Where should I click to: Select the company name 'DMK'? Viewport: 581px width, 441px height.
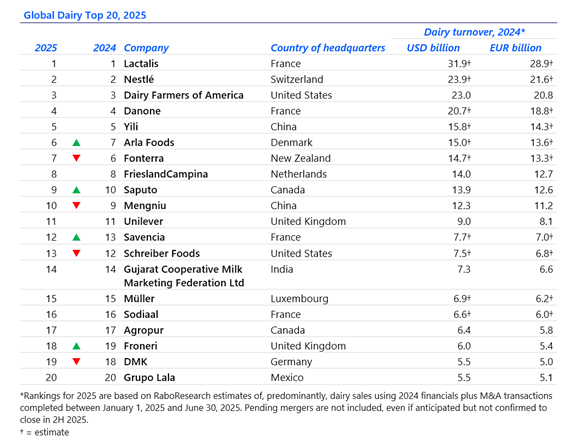(135, 362)
